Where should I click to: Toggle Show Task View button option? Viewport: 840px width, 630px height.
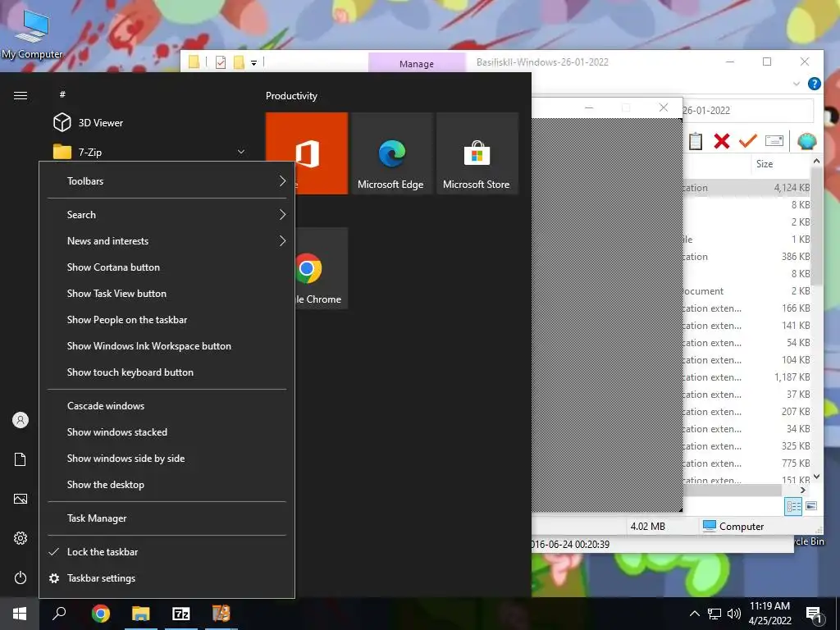[x=167, y=294]
